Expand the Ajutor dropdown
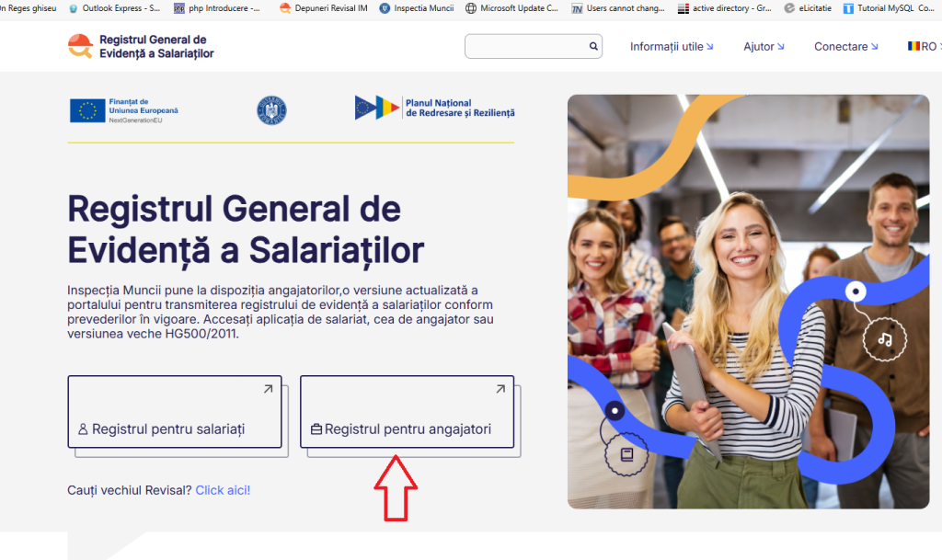This screenshot has height=560, width=942. [764, 46]
